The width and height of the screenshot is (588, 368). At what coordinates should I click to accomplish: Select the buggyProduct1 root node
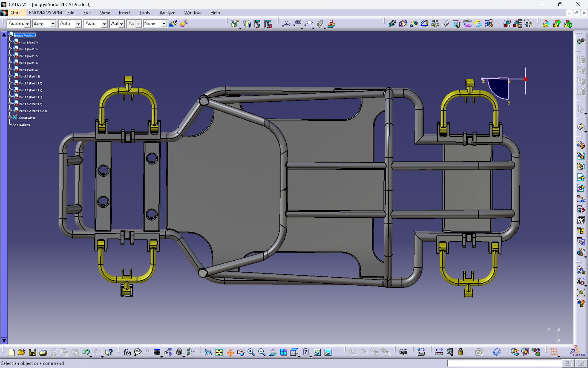[x=25, y=35]
